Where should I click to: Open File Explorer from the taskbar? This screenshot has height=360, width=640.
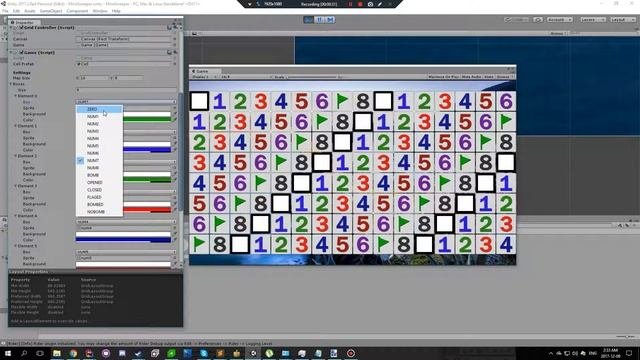tap(57, 353)
